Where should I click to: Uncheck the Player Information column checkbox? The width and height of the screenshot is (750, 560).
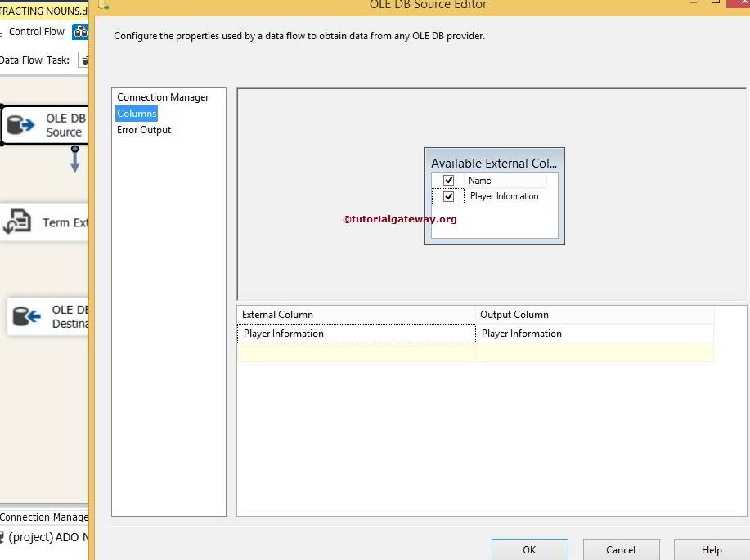(x=448, y=196)
